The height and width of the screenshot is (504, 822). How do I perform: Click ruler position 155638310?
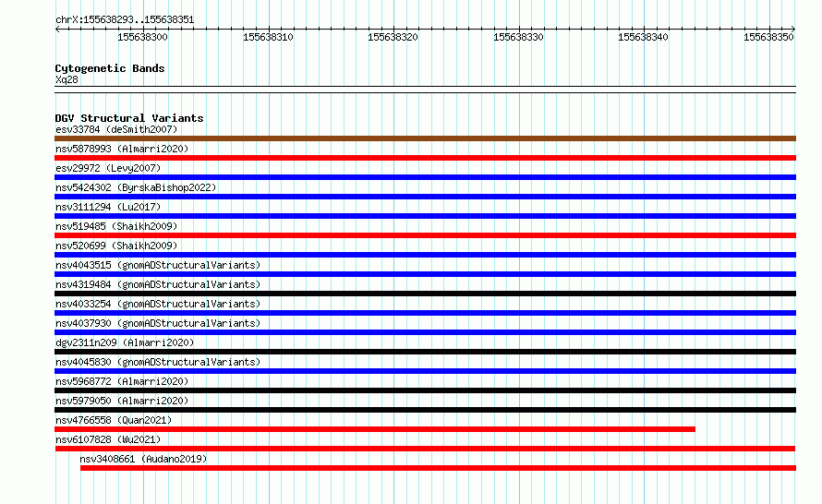[268, 37]
